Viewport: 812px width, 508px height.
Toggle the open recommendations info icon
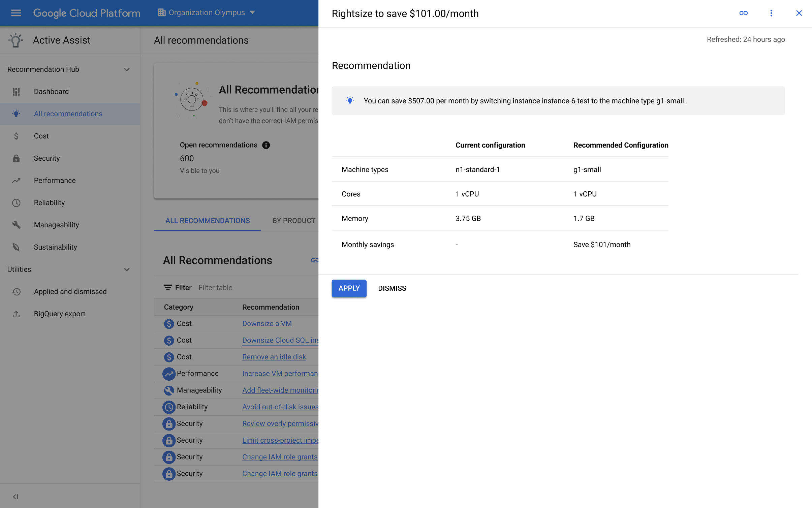pos(267,145)
